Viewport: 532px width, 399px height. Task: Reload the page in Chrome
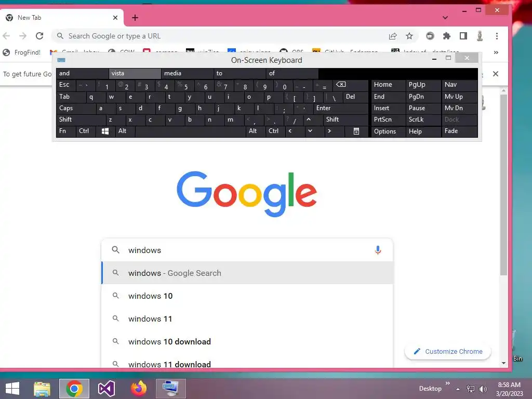39,36
